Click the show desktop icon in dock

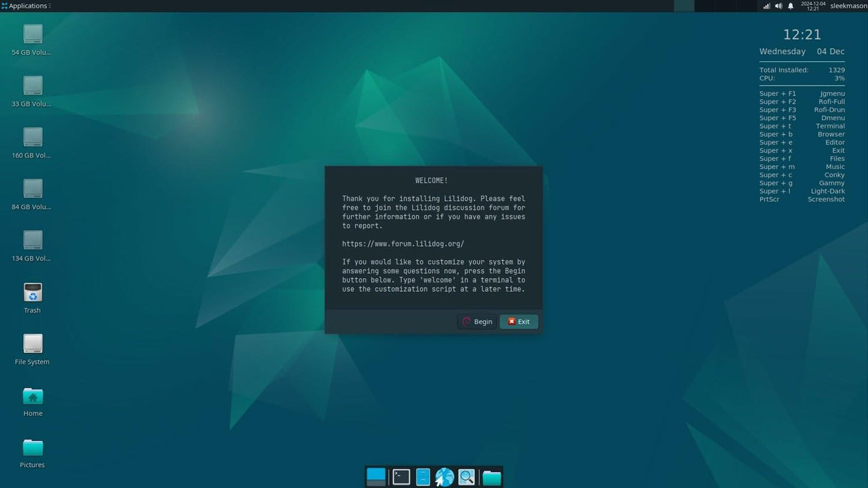(376, 477)
